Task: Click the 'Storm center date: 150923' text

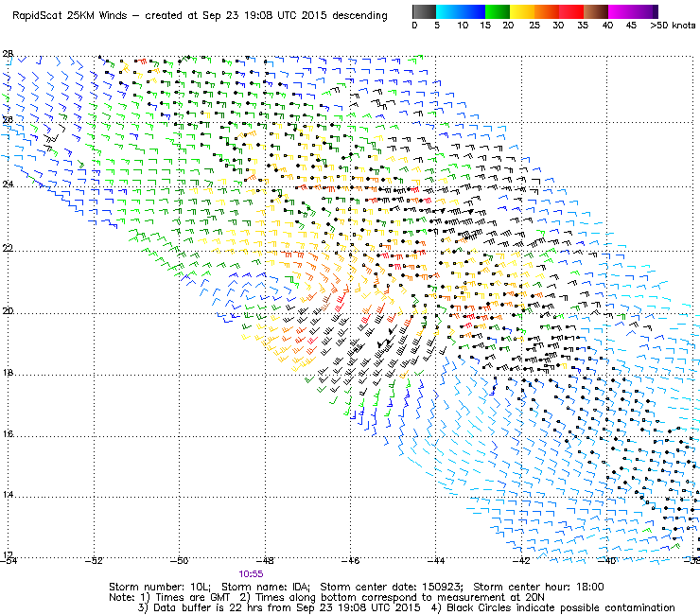Action: coord(391,587)
